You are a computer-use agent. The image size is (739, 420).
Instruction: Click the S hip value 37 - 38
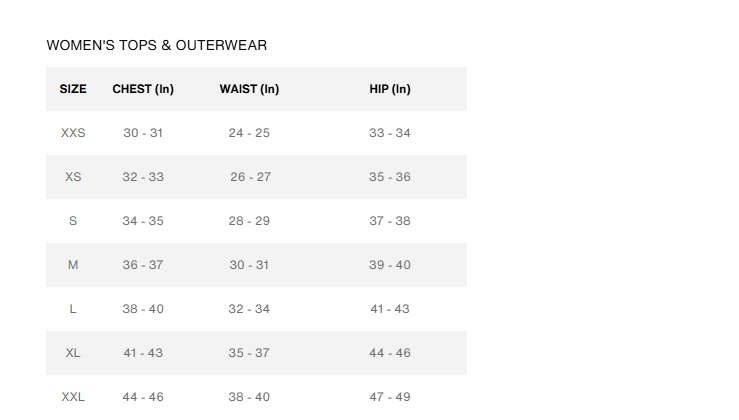point(390,221)
